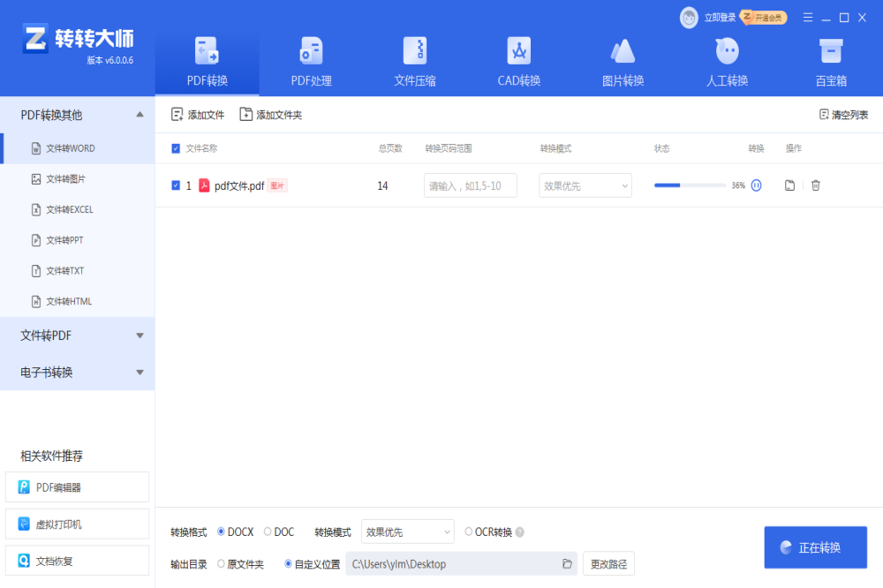
Task: Delete pdf文件.pdf using the trash icon
Action: [816, 185]
